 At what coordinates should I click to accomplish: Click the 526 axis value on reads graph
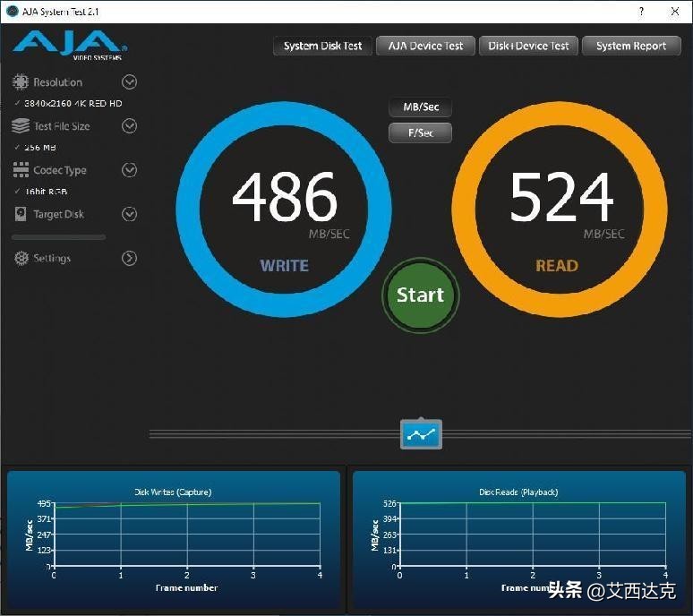(389, 503)
